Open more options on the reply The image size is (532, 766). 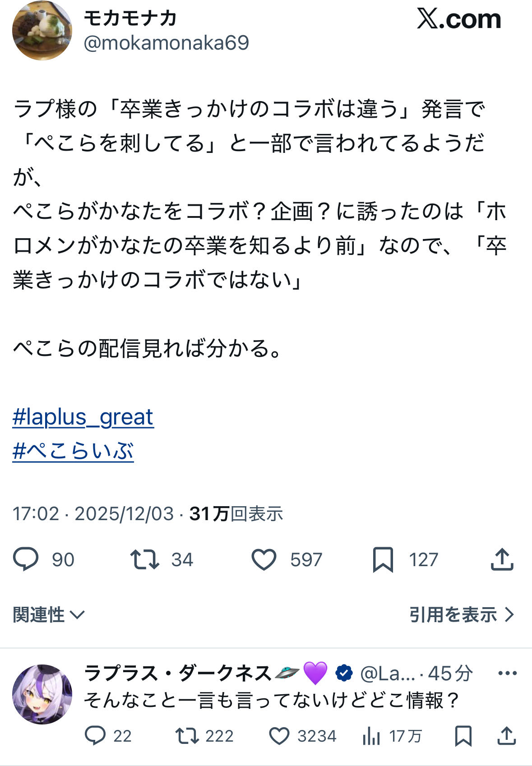click(507, 674)
